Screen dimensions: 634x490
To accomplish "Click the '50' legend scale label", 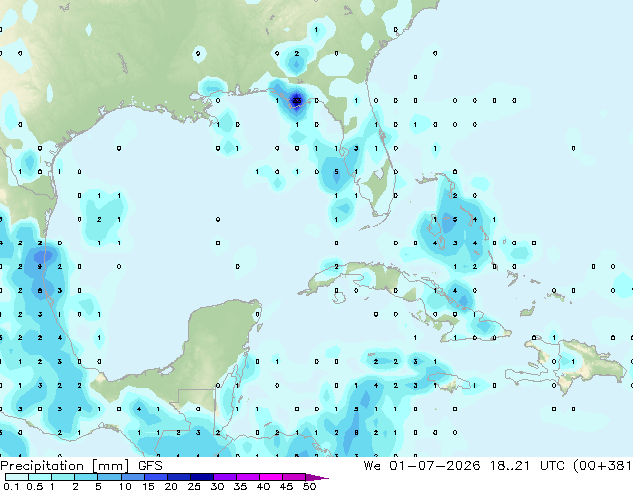I will click(309, 486).
